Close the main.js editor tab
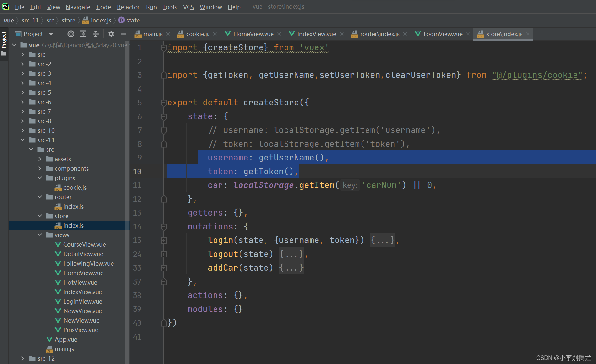This screenshot has height=364, width=596. 168,34
